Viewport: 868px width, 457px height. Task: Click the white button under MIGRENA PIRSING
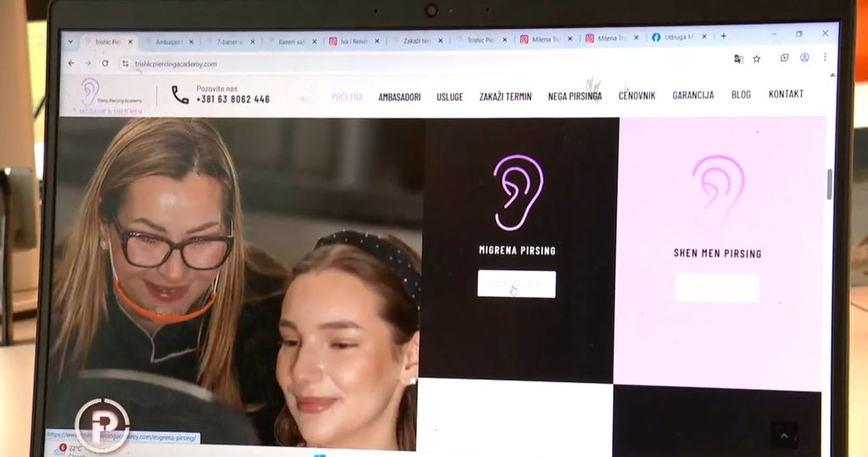tap(516, 284)
